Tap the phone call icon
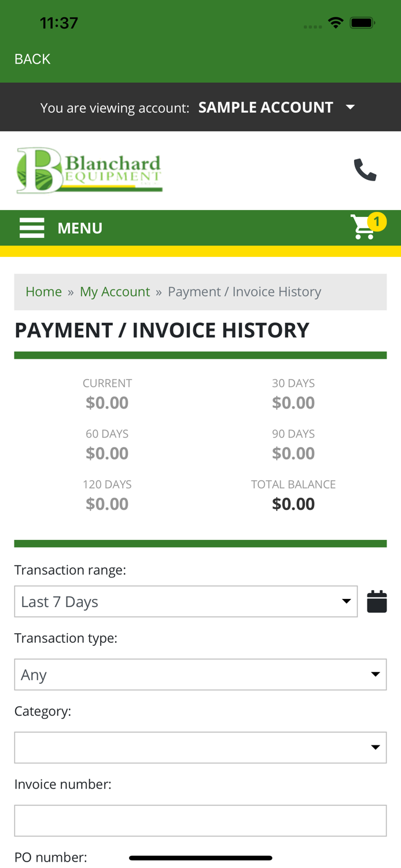Screen dimensions: 401x868 (365, 169)
